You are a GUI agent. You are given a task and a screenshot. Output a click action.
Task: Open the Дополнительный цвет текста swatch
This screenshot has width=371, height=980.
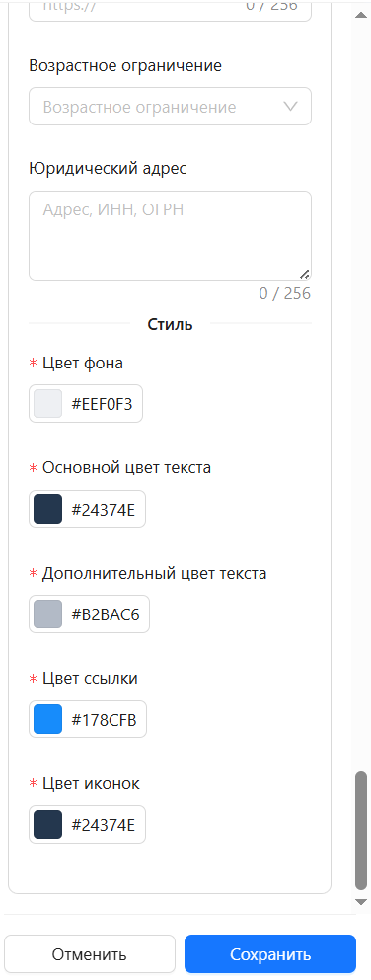pos(48,613)
